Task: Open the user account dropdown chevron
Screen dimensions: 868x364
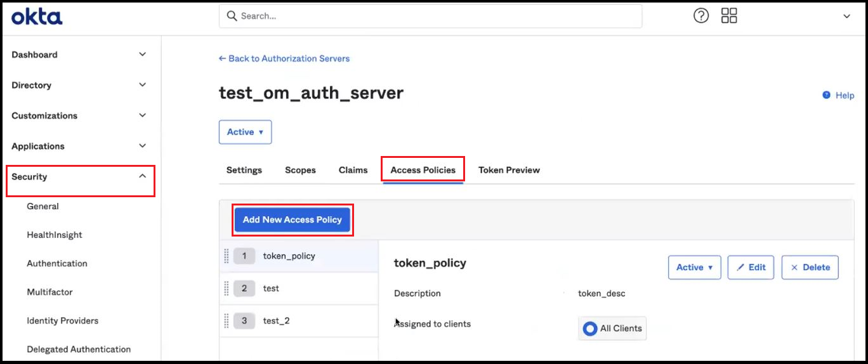Action: click(x=846, y=16)
